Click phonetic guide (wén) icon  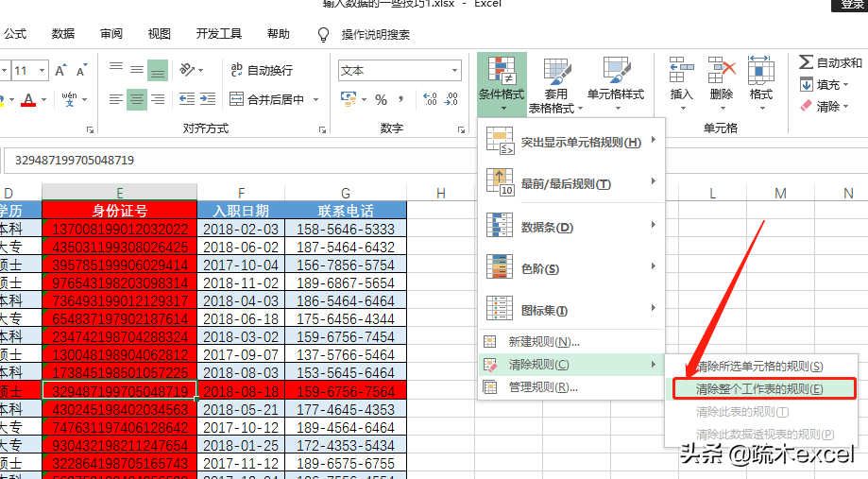(69, 99)
